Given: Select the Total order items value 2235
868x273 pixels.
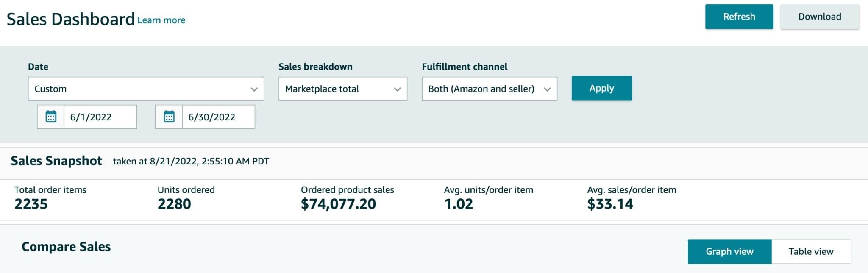Looking at the screenshot, I should [31, 204].
